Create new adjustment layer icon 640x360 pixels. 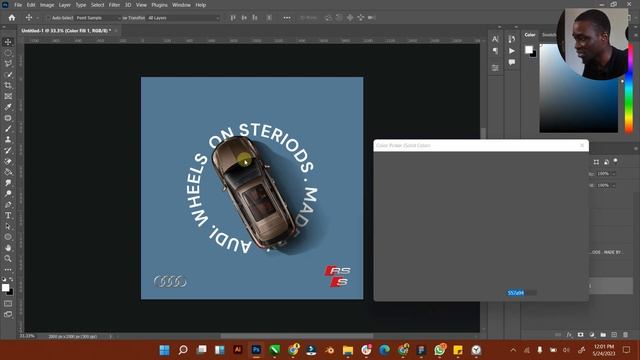point(592,335)
